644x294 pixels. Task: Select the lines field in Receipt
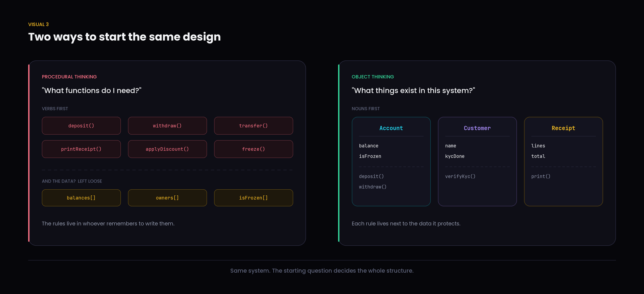pos(538,146)
